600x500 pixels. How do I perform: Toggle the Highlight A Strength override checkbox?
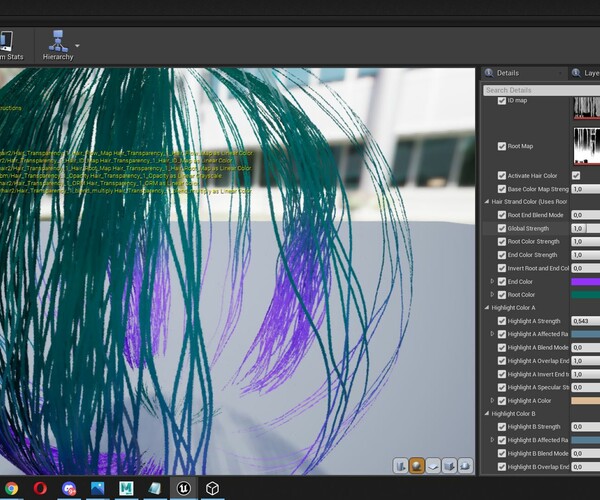tap(502, 321)
